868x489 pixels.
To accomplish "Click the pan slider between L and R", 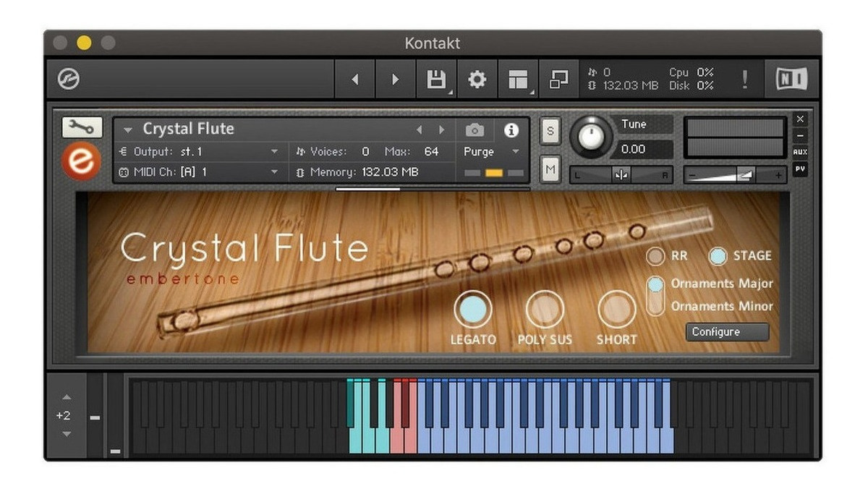I will point(621,175).
